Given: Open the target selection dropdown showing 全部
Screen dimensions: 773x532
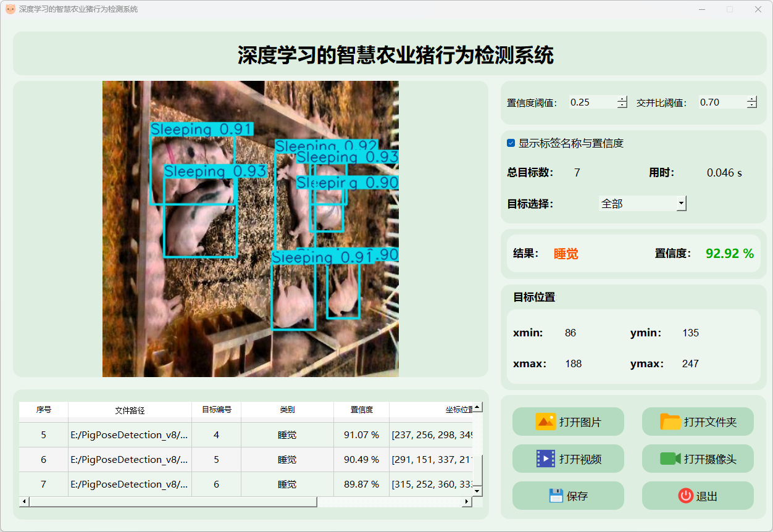Looking at the screenshot, I should [642, 203].
